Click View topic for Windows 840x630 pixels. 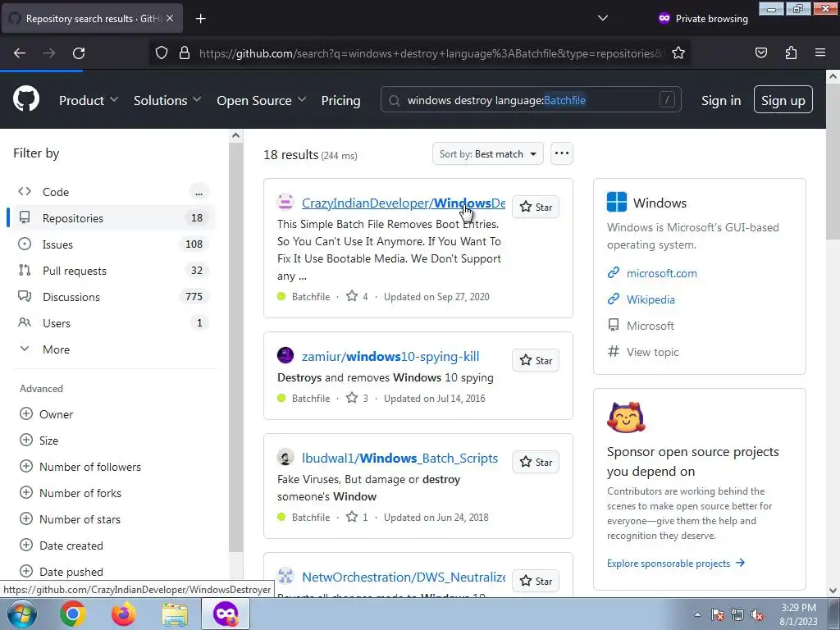pos(652,352)
